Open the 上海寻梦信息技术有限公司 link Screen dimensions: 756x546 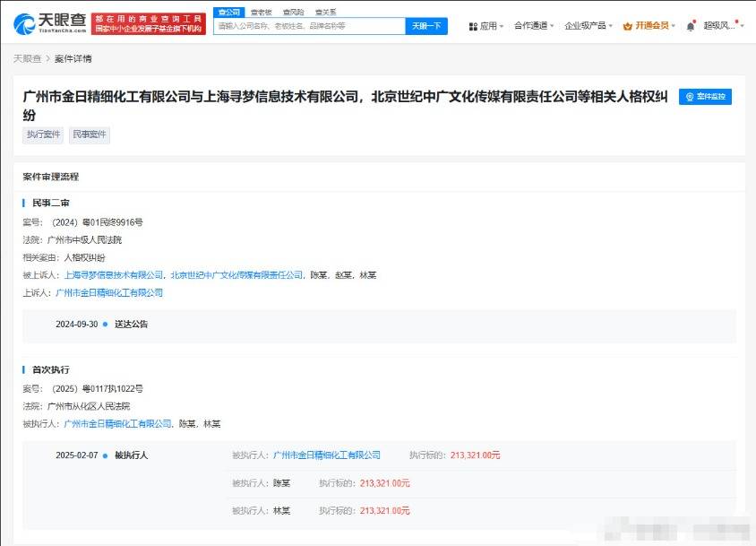tap(114, 275)
